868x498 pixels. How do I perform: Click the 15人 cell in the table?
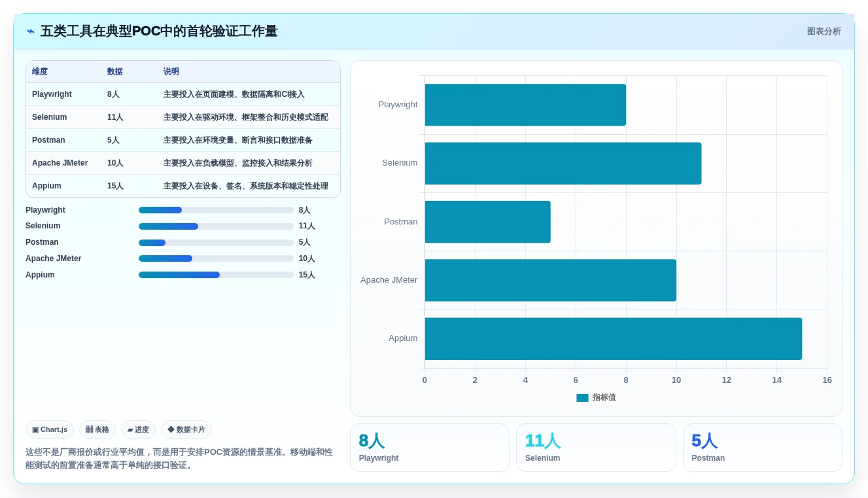point(115,186)
